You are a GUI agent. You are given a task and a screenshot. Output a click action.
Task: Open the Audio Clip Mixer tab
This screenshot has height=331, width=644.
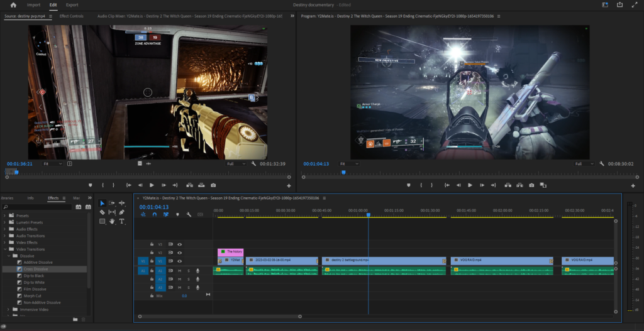190,16
